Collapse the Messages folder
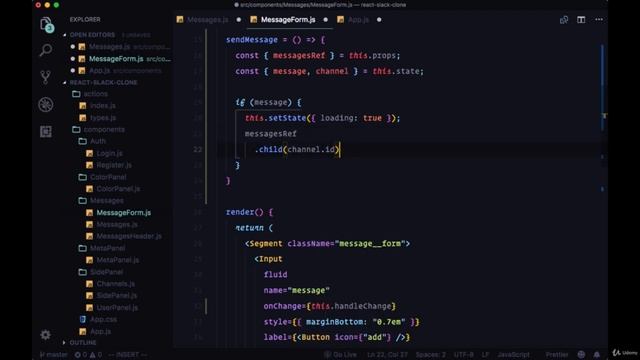This screenshot has height=360, width=640. point(107,201)
